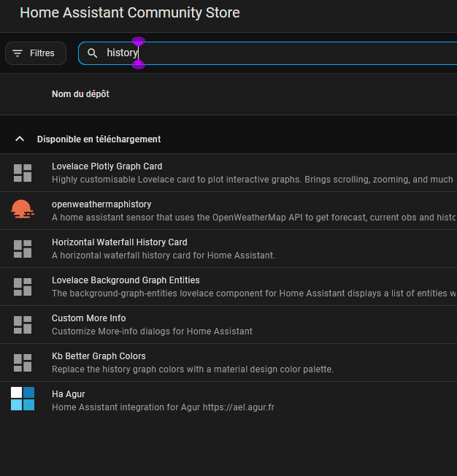Open the Lovelace Background Graph Entities entry
This screenshot has width=457, height=476.
pos(228,287)
